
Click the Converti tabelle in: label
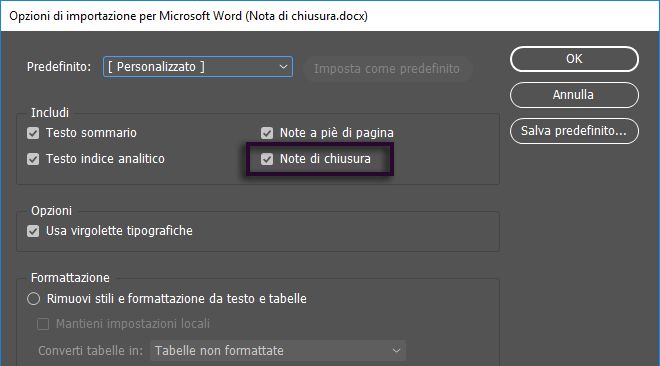click(x=90, y=350)
